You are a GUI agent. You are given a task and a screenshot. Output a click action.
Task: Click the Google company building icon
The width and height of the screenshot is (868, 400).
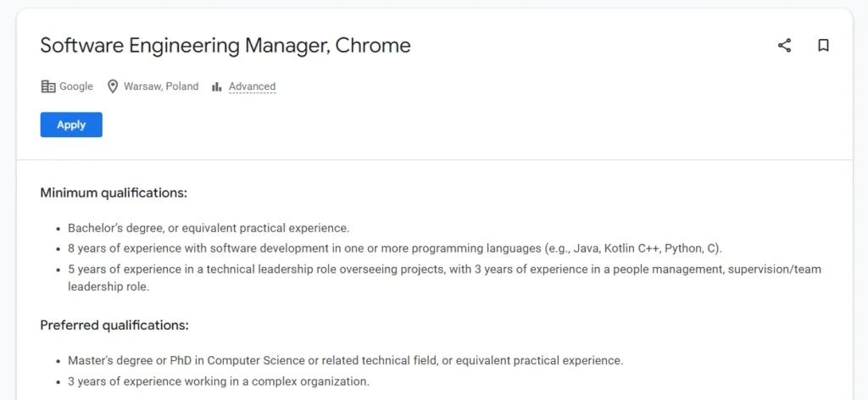[48, 86]
